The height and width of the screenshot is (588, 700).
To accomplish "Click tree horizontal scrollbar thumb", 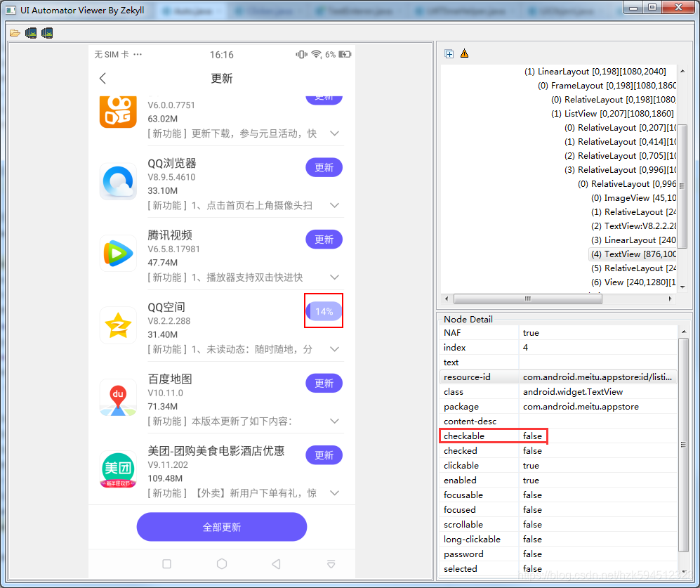I will (528, 299).
